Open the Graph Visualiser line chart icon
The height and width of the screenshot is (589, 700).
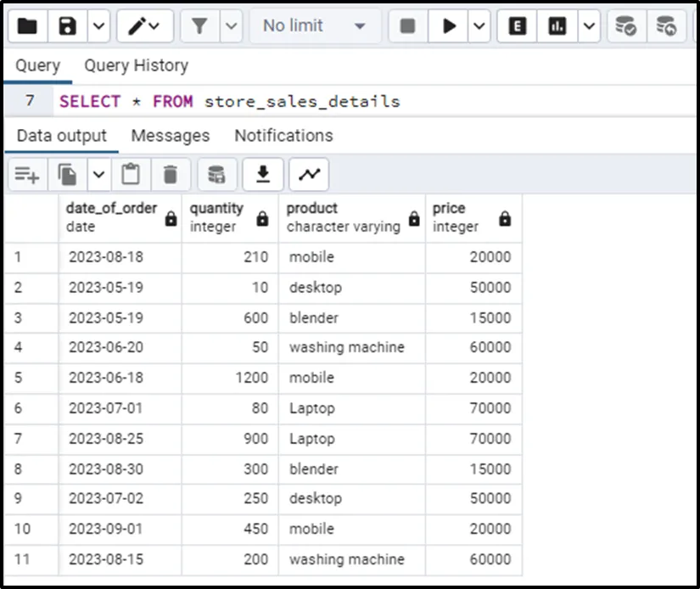click(x=309, y=175)
